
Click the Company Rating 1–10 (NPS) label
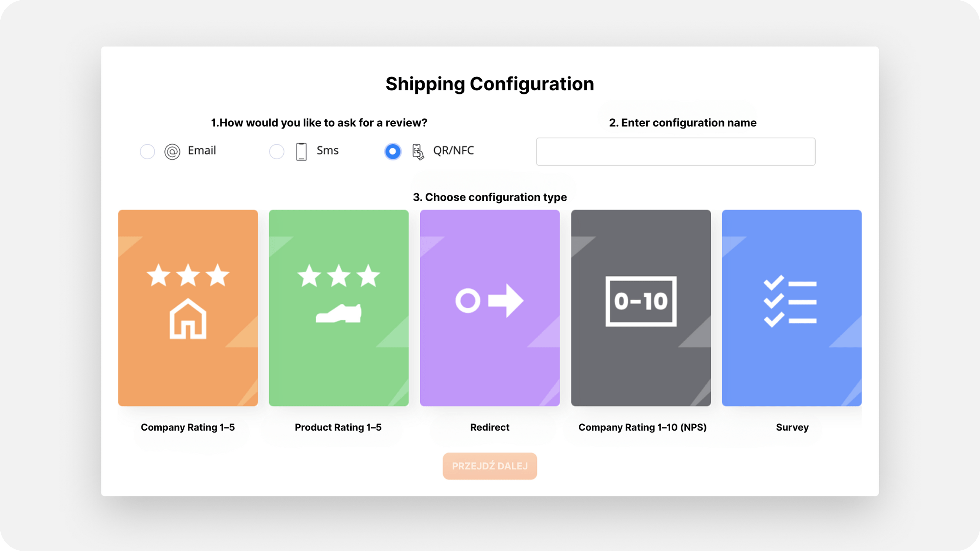[642, 427]
